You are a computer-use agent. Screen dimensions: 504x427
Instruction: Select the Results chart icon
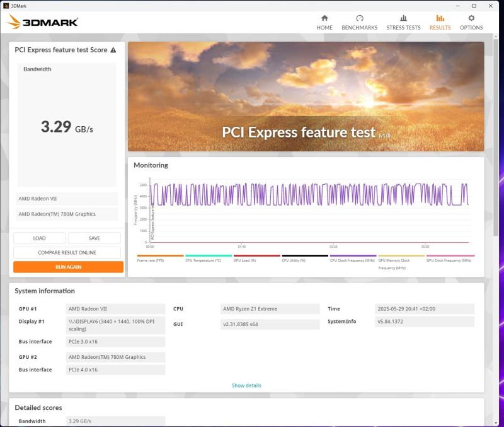[x=440, y=18]
